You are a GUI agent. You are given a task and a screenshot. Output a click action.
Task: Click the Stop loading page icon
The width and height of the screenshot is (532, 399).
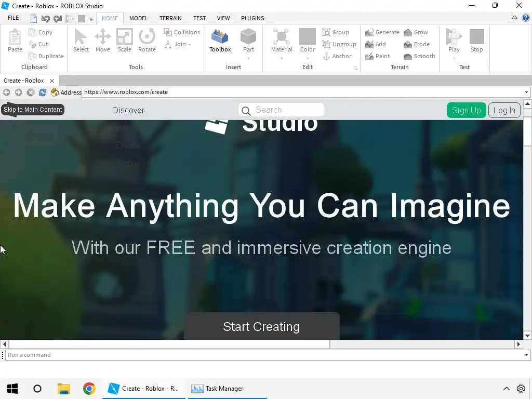pos(31,92)
